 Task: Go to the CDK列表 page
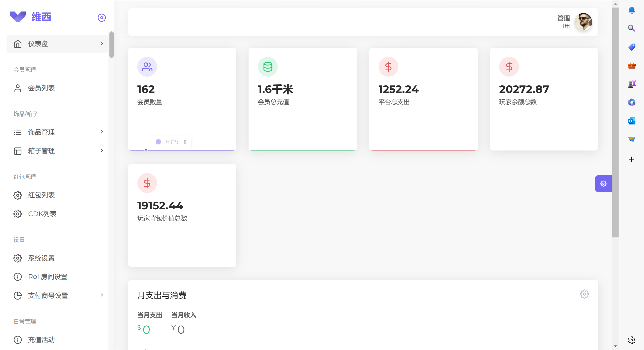(42, 214)
